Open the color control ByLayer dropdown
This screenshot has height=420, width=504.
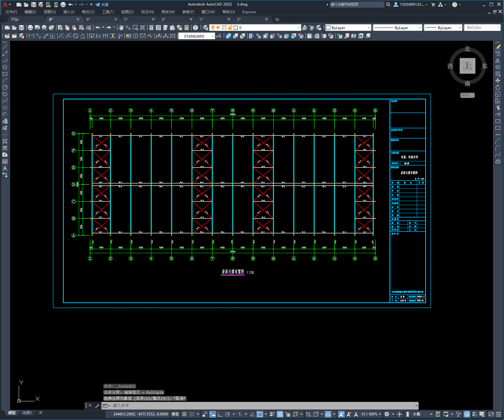348,28
